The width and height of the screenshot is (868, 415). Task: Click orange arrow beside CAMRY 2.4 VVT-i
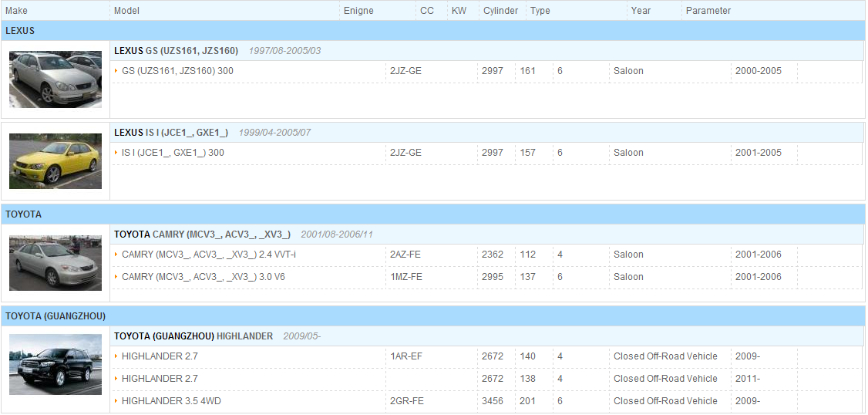pyautogui.click(x=116, y=255)
